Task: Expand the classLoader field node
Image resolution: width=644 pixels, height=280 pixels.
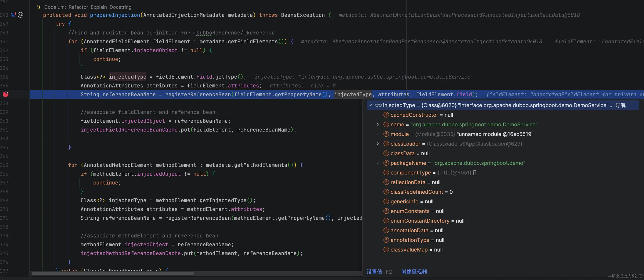Action: click(378, 144)
